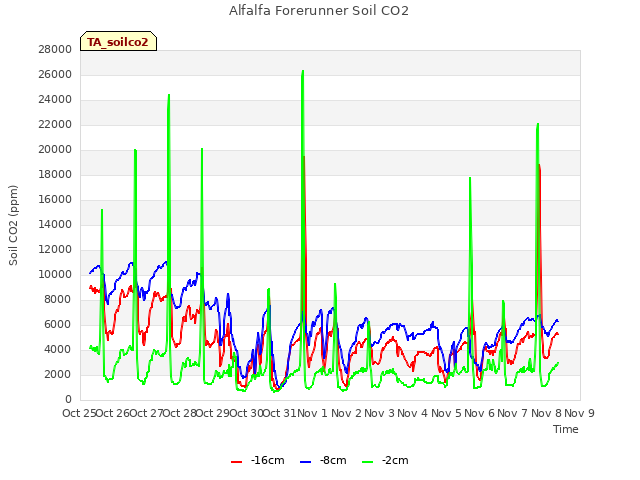
Task: Click the 18000 y-axis tick label
Action: [55, 174]
